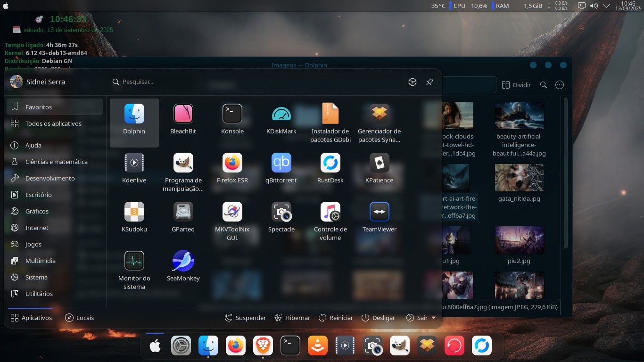Viewport: 644px width, 362px height.
Task: Open qBittorrent app
Action: [x=281, y=172]
